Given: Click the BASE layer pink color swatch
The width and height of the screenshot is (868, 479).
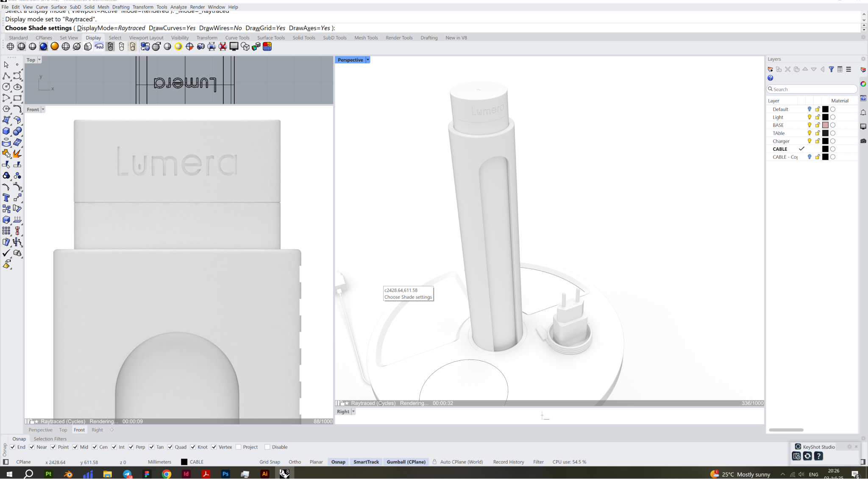Looking at the screenshot, I should pyautogui.click(x=825, y=125).
